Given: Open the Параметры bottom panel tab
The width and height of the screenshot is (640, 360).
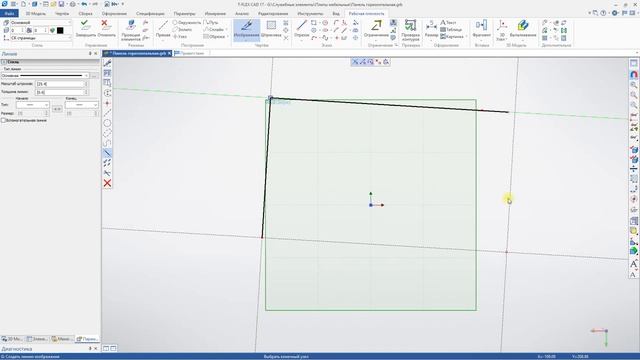Looking at the screenshot, I should coord(87,339).
